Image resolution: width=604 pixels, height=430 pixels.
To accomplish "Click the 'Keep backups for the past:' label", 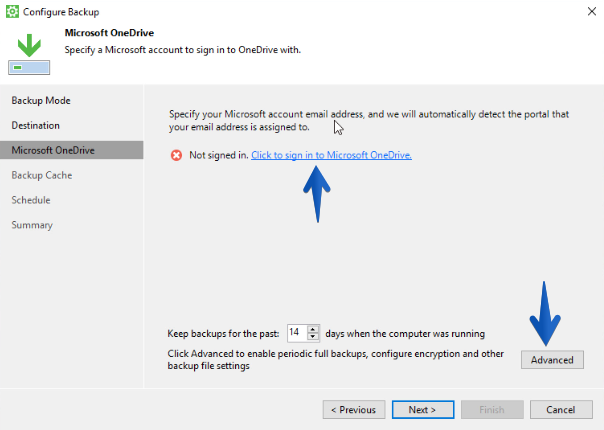I will [x=223, y=334].
